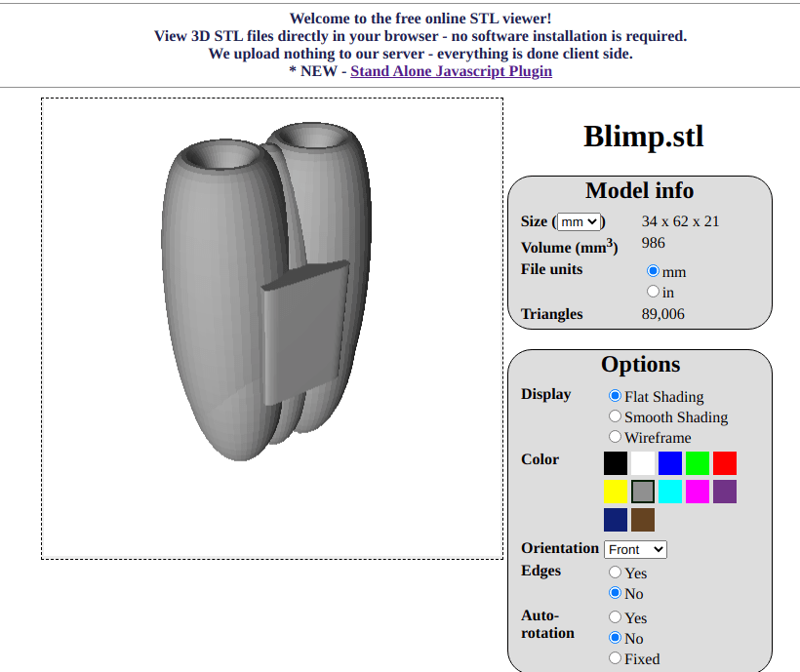This screenshot has height=672, width=800.
Task: Set file units to inches
Action: 654,292
